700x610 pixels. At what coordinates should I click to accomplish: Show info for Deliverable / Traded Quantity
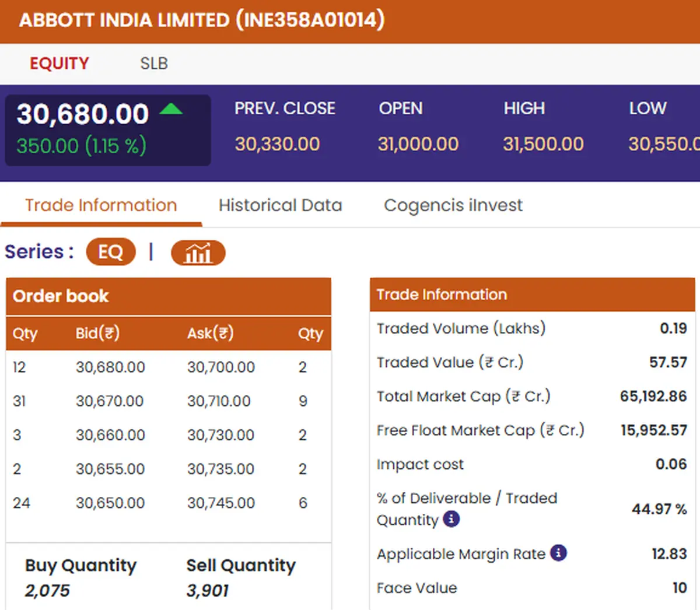tap(452, 518)
